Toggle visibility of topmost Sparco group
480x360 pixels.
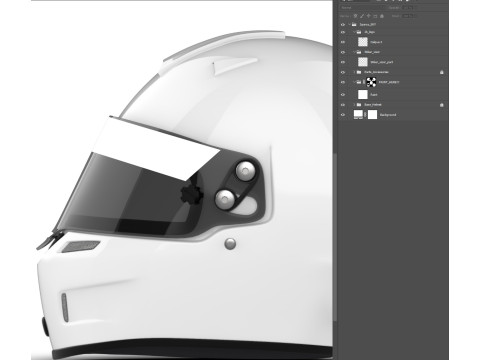point(343,24)
